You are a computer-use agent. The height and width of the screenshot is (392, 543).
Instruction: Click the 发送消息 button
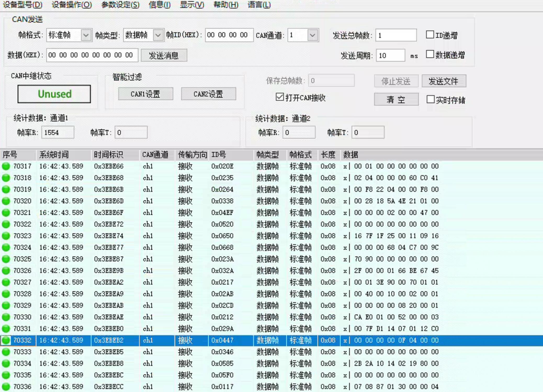[x=164, y=55]
